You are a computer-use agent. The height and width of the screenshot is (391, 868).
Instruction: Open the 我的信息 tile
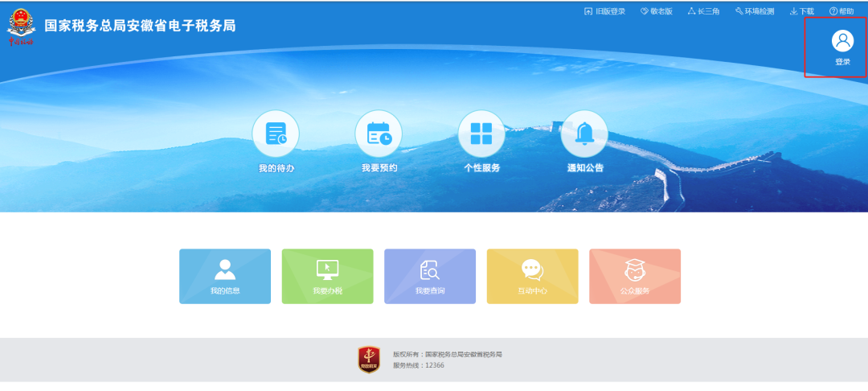click(225, 277)
